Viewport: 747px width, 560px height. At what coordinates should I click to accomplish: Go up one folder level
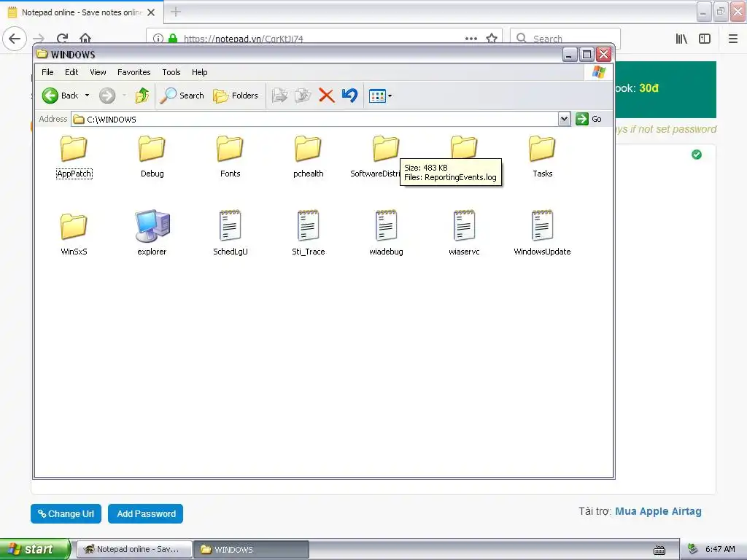pos(142,96)
